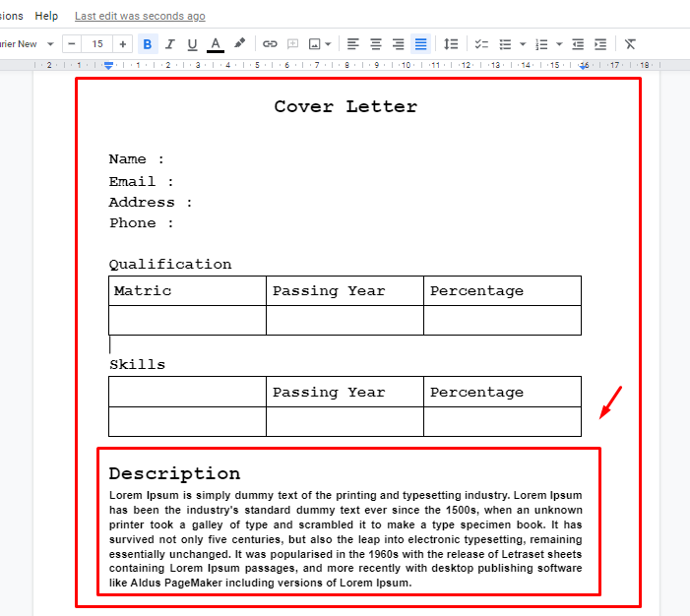The height and width of the screenshot is (616, 690).
Task: Clear the text formatting
Action: [x=630, y=44]
